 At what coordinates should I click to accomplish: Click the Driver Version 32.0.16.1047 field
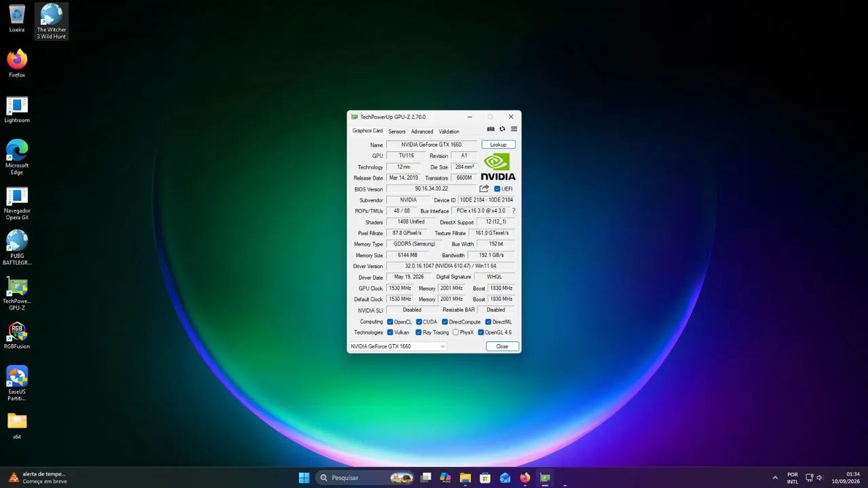click(450, 266)
